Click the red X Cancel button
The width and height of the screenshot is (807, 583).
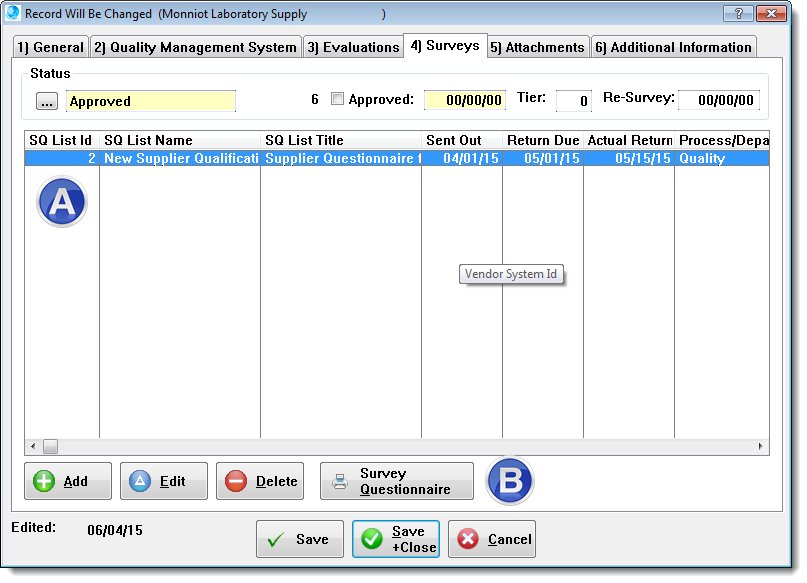[492, 539]
